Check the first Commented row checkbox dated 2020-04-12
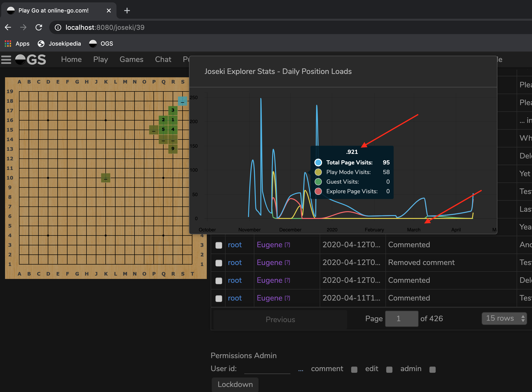532x392 pixels. (219, 245)
